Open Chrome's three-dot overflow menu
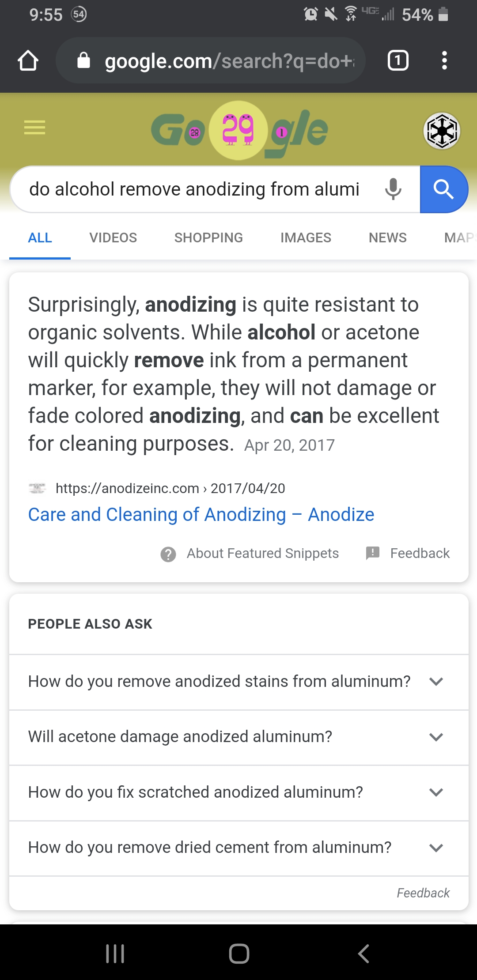 tap(444, 60)
